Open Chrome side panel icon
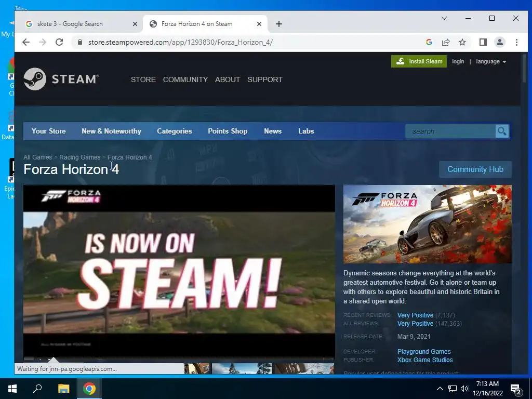 483,42
